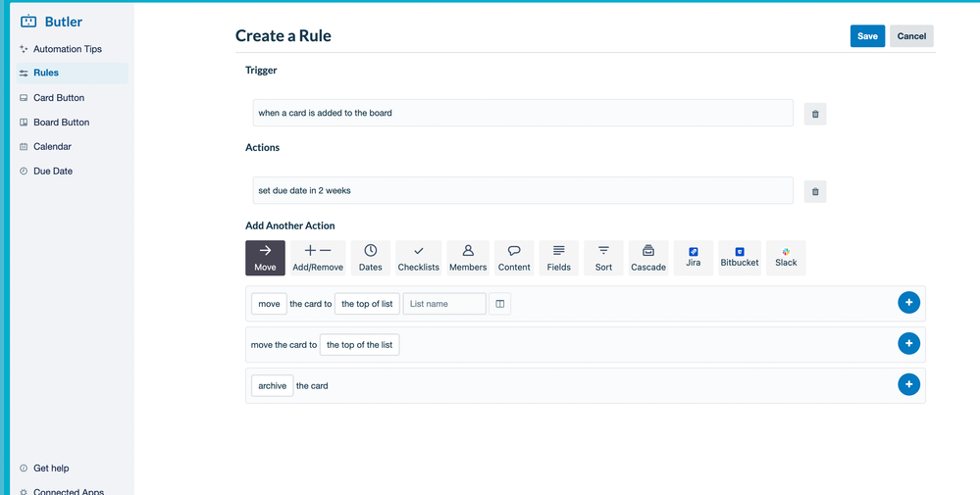Open the Sort action tab
Screen dimensions: 980x495
[x=603, y=258]
